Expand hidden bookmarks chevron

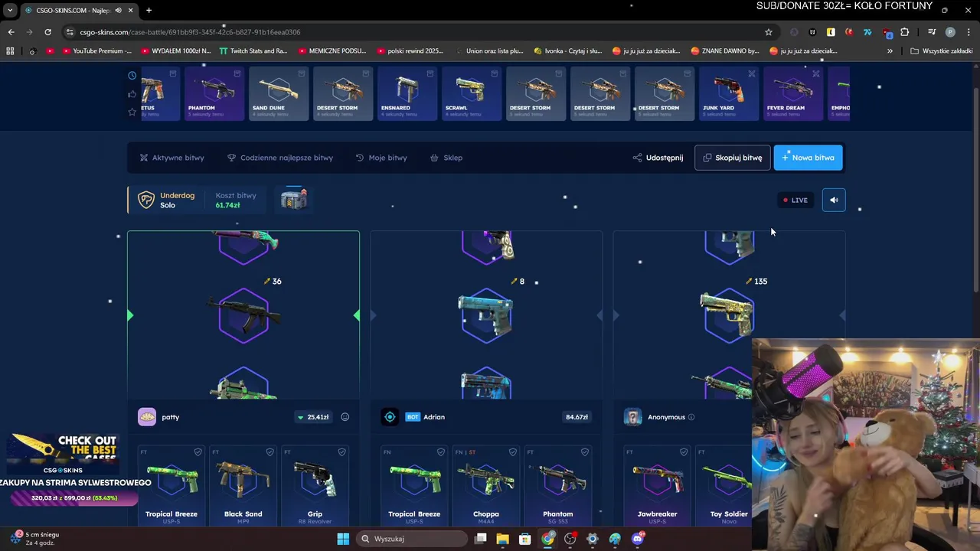click(890, 51)
